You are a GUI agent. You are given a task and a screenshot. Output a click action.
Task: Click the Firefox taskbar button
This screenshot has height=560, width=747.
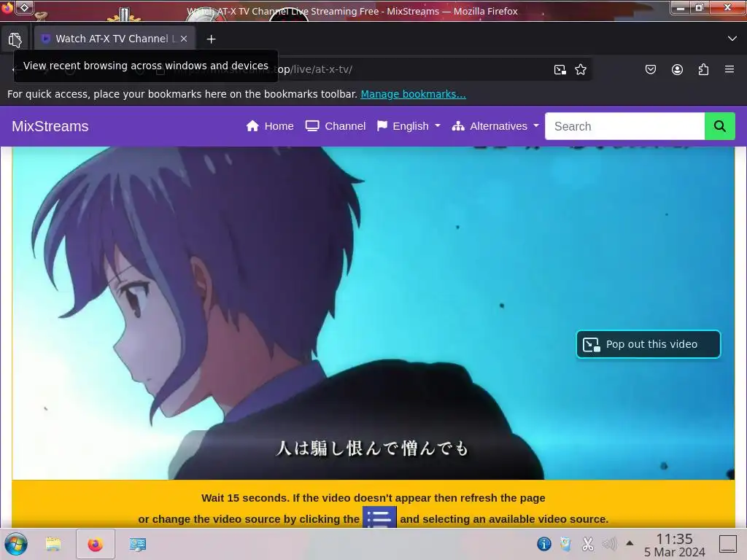point(96,544)
